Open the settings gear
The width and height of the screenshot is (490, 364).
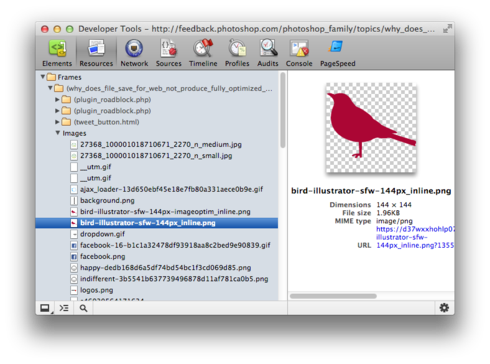[x=444, y=308]
